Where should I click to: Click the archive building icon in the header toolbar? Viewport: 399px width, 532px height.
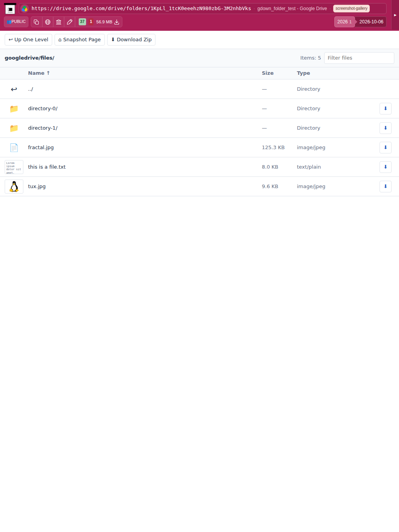(58, 22)
